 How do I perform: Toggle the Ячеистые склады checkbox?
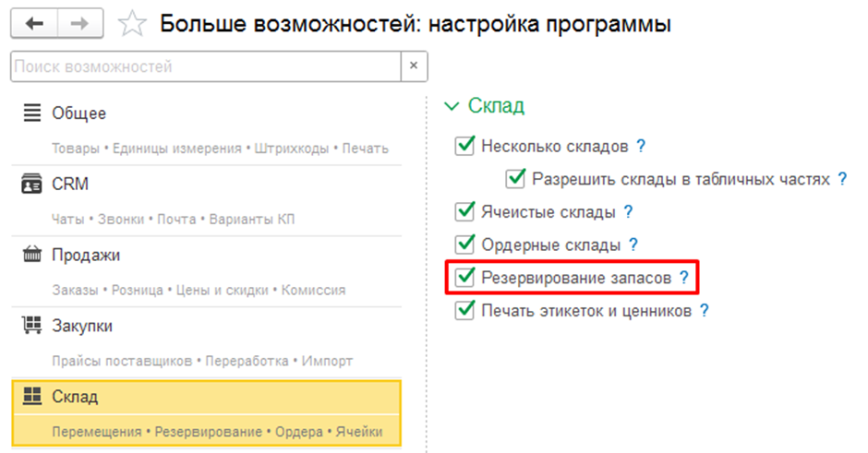(464, 212)
